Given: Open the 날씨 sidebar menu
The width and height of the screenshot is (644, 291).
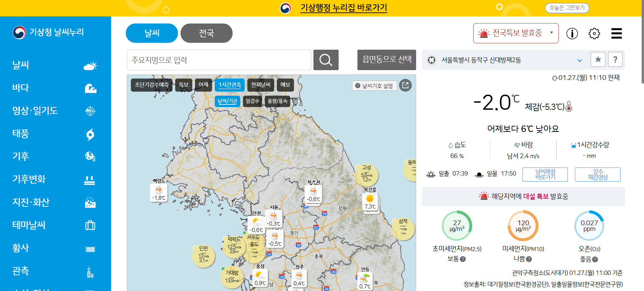Looking at the screenshot, I should (21, 65).
